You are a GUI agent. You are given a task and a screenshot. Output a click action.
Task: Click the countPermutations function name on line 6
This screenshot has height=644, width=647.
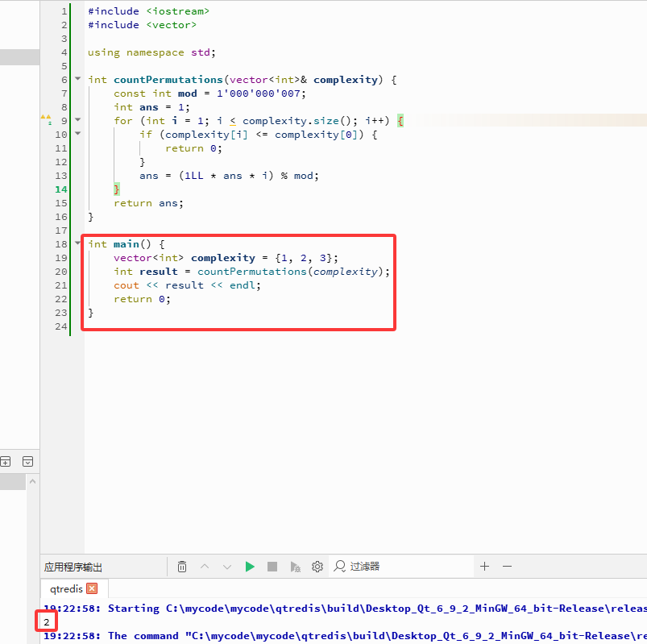168,80
